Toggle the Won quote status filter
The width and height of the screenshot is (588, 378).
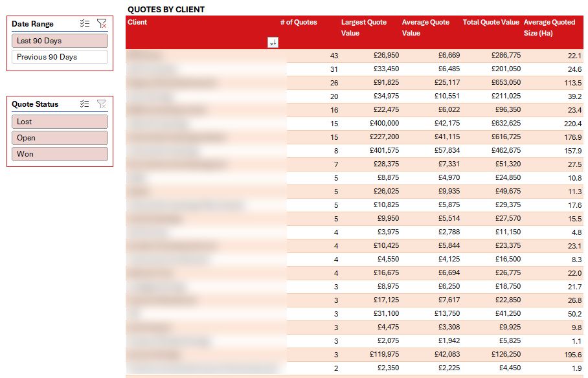click(x=60, y=154)
